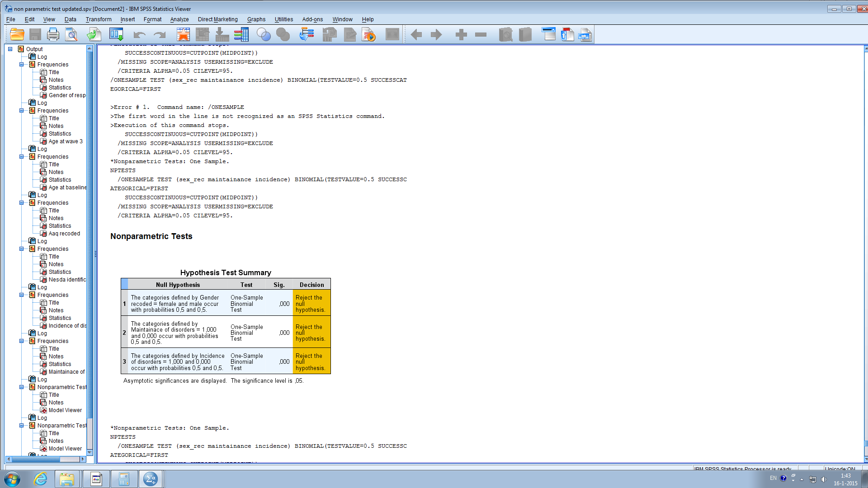The image size is (868, 488).
Task: Click the Go to Data star icon
Action: pos(183,34)
